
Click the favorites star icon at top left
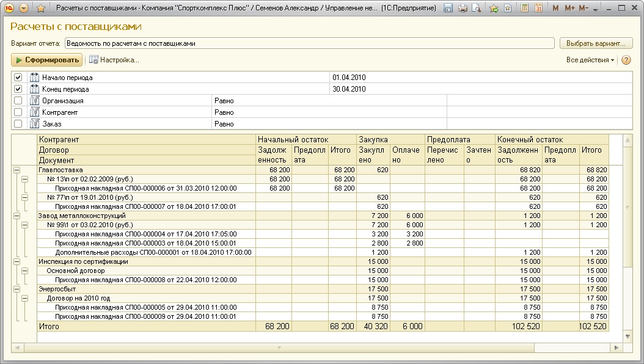[x=41, y=8]
